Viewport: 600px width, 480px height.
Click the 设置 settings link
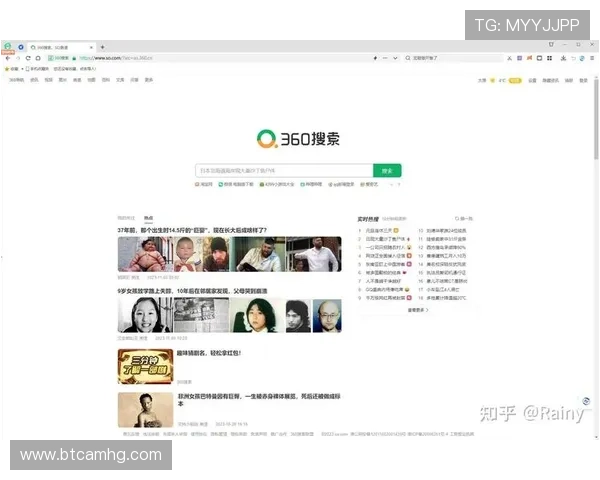[532, 80]
